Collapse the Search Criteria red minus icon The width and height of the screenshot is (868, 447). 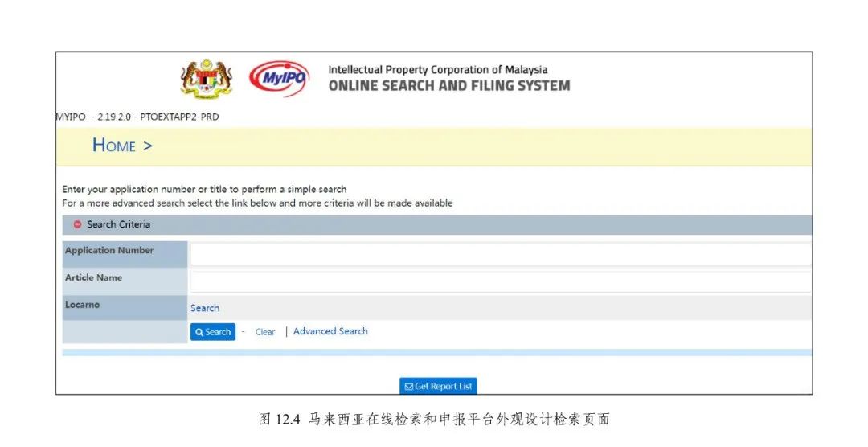tap(78, 225)
